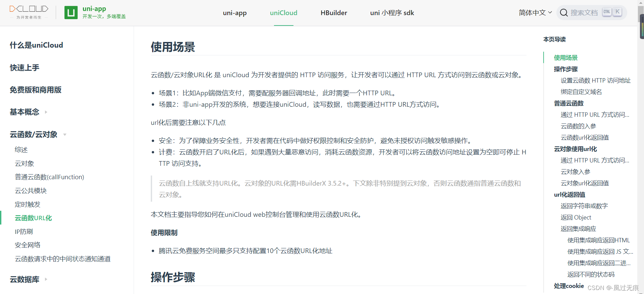
Task: Open the 简体中文 language dropdown
Action: [x=535, y=13]
